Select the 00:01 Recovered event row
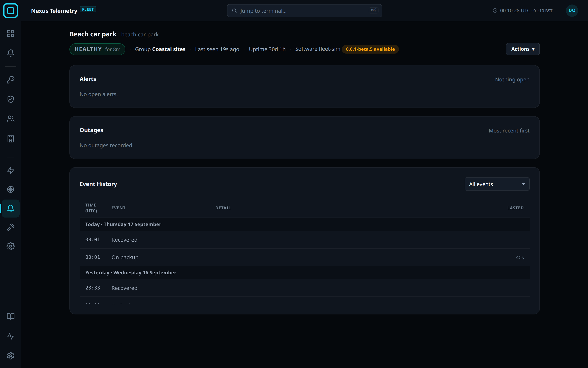The width and height of the screenshot is (588, 368). click(x=304, y=240)
